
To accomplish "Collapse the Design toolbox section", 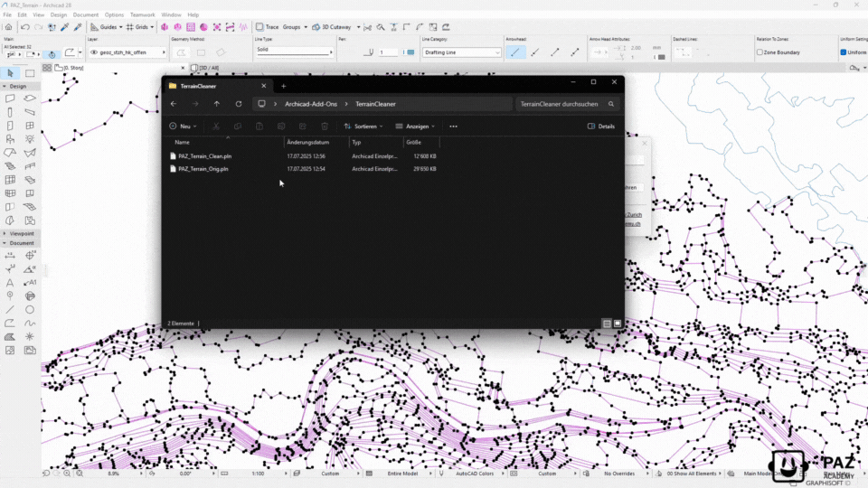I will (5, 87).
